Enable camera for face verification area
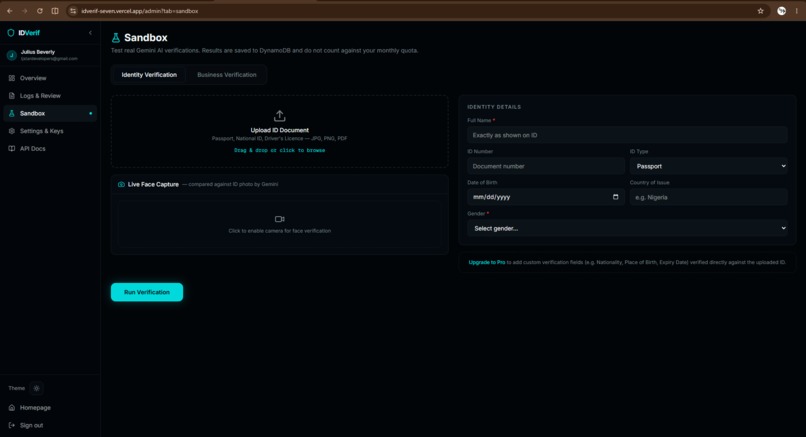This screenshot has height=437, width=806. tap(280, 225)
